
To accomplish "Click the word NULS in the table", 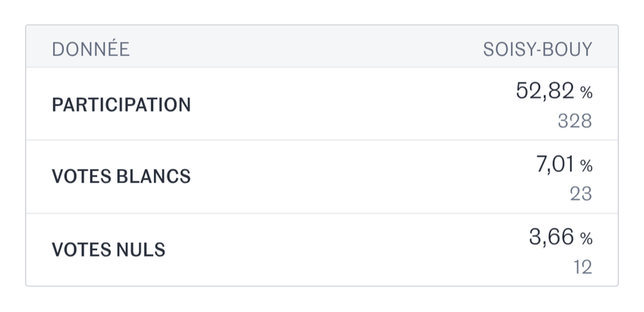I will click(x=139, y=250).
